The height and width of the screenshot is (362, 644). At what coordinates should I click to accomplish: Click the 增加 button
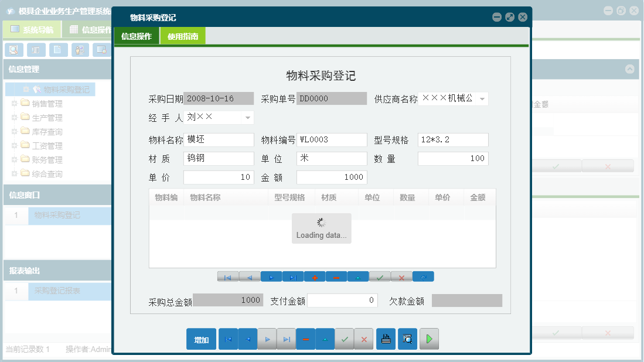201,339
